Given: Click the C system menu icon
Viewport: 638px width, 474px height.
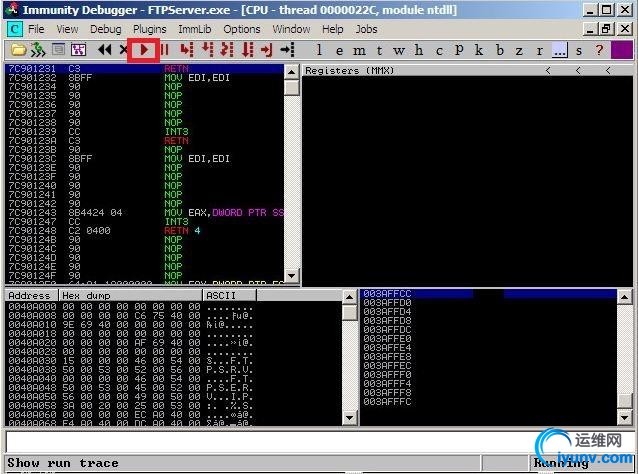Looking at the screenshot, I should tap(14, 29).
